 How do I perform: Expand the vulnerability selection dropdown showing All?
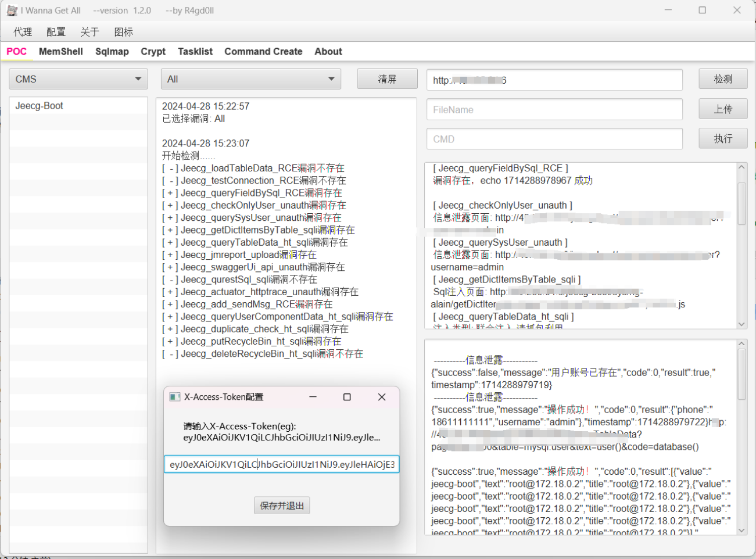250,78
